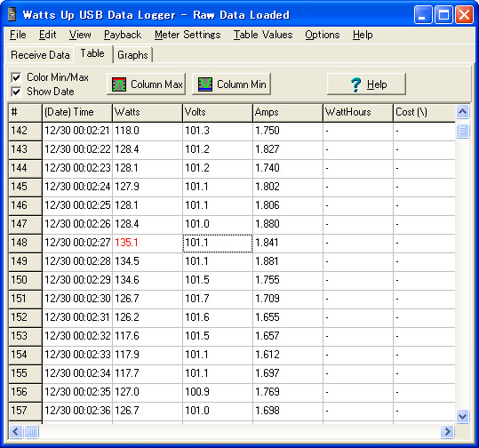The width and height of the screenshot is (479, 448).
Task: Click the vertical scrollbar thumb
Action: point(462,131)
